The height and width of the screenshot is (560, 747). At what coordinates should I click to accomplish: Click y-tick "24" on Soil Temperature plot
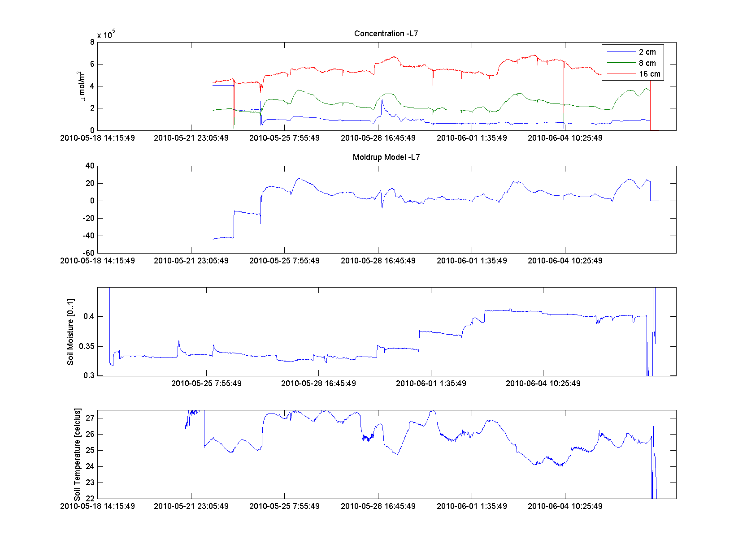[91, 466]
